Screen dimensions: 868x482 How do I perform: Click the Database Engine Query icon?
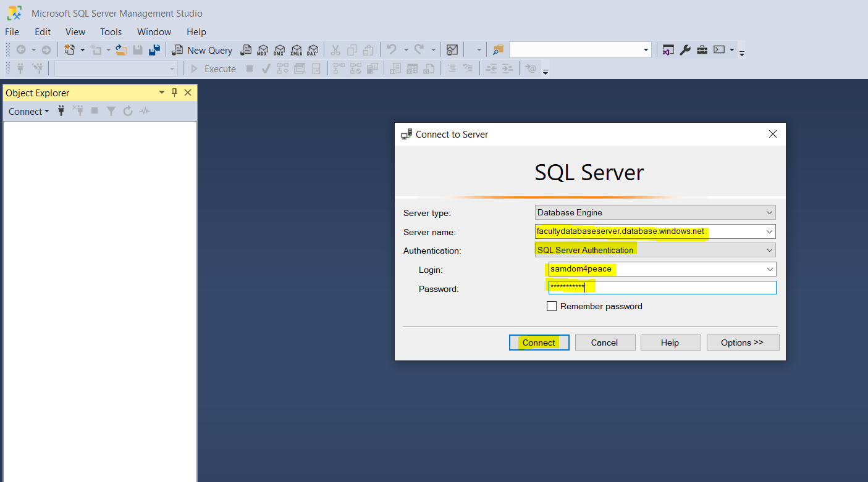246,50
